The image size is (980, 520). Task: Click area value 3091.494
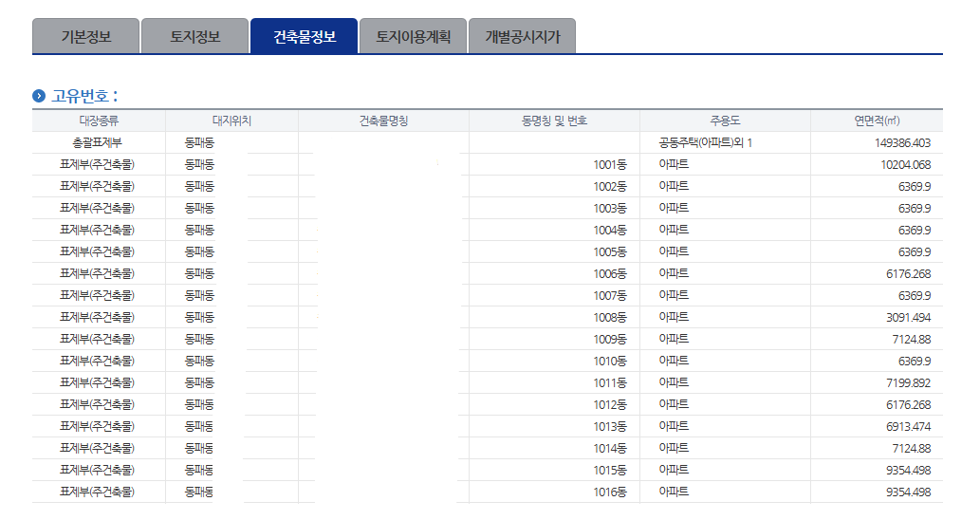pos(908,318)
